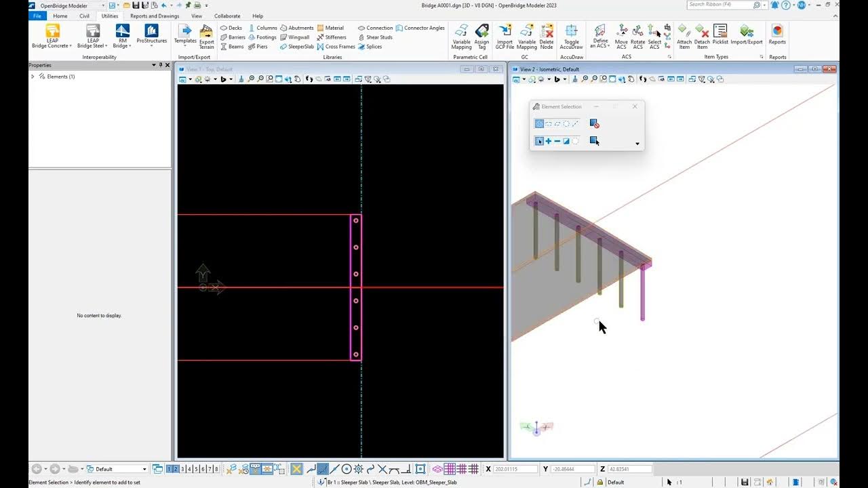Expand Element Selection extended settings arrow
The image size is (868, 488).
click(x=637, y=144)
